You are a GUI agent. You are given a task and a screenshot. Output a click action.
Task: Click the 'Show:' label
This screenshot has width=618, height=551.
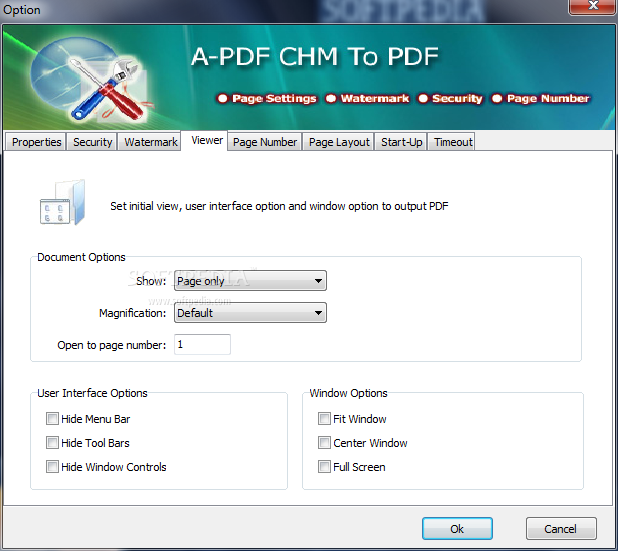[151, 281]
